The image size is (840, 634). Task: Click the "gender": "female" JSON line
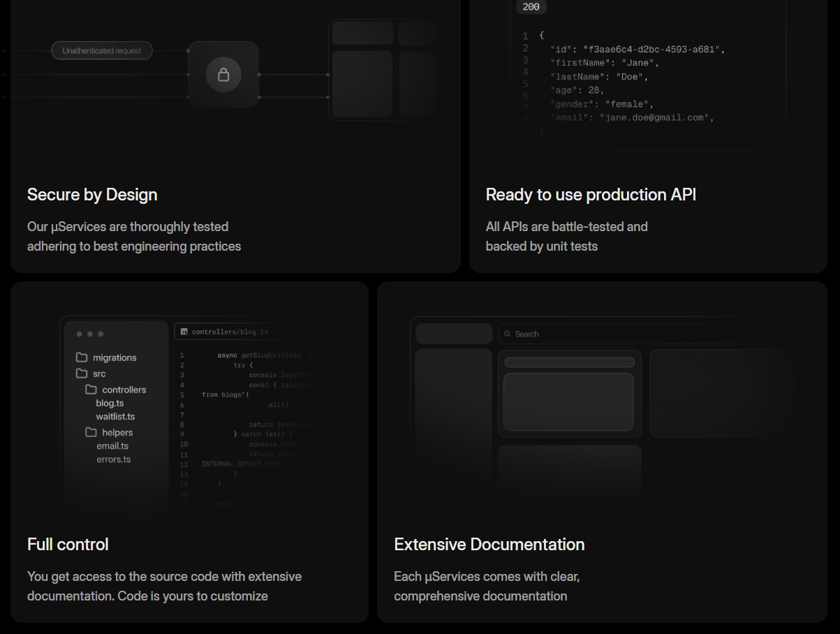602,104
